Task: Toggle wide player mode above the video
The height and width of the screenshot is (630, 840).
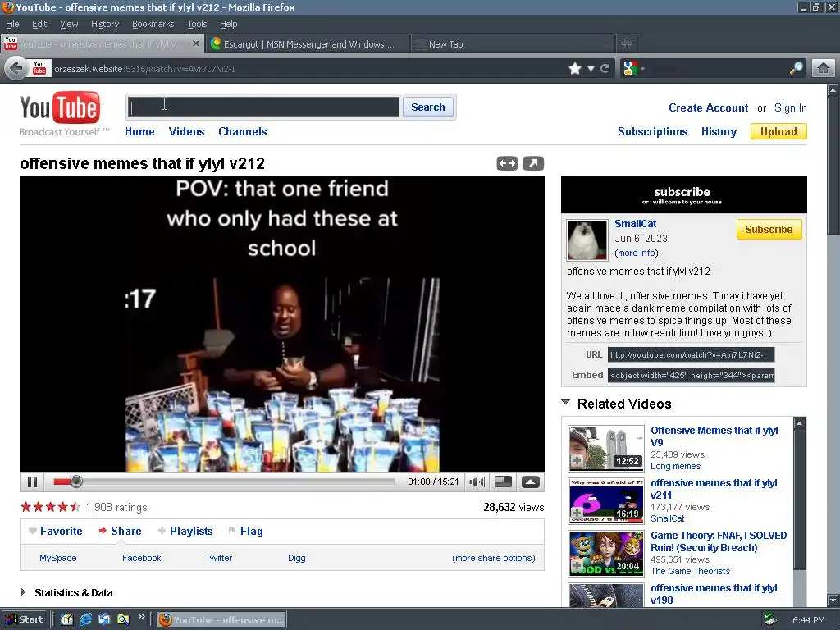Action: click(507, 163)
